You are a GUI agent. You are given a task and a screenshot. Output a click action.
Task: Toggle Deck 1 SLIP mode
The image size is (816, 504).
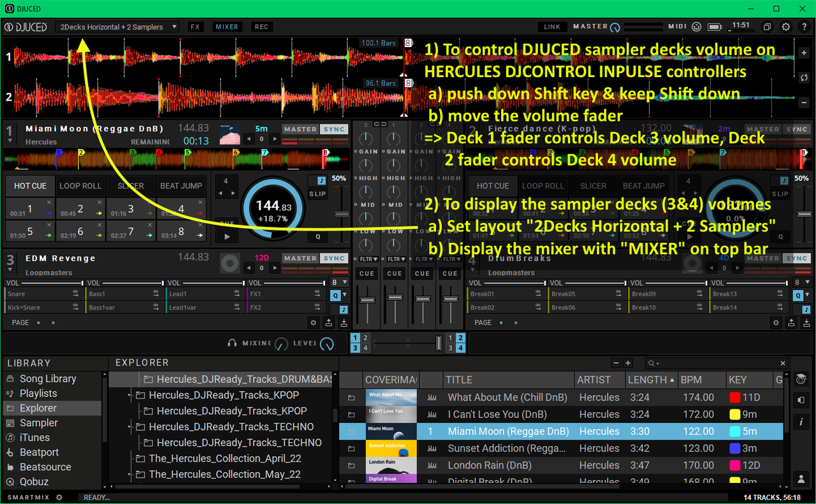pyautogui.click(x=317, y=194)
